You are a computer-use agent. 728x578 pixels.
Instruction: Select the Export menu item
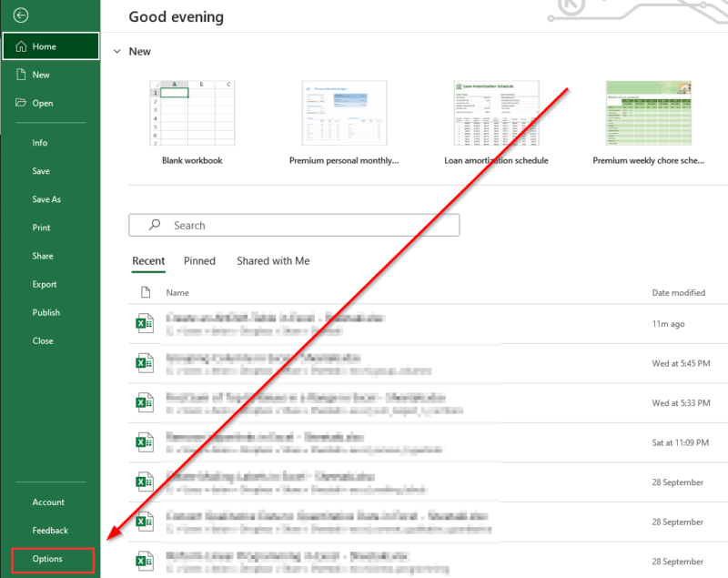tap(45, 284)
